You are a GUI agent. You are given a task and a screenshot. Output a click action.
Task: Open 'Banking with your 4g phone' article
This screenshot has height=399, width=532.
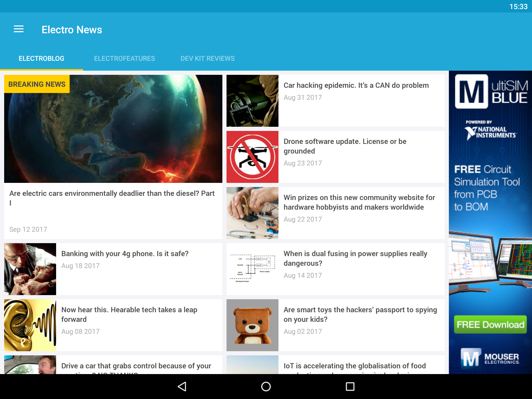click(125, 254)
